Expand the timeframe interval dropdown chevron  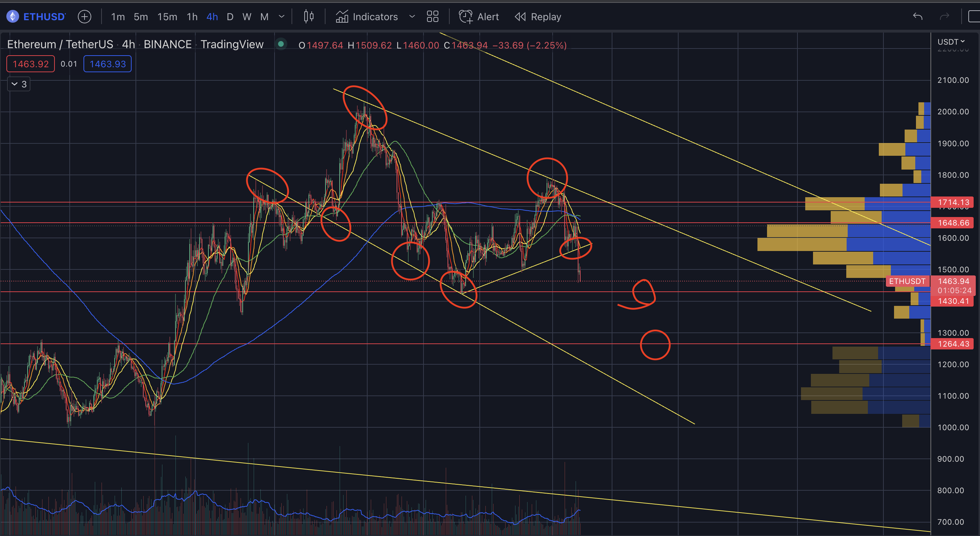(282, 17)
